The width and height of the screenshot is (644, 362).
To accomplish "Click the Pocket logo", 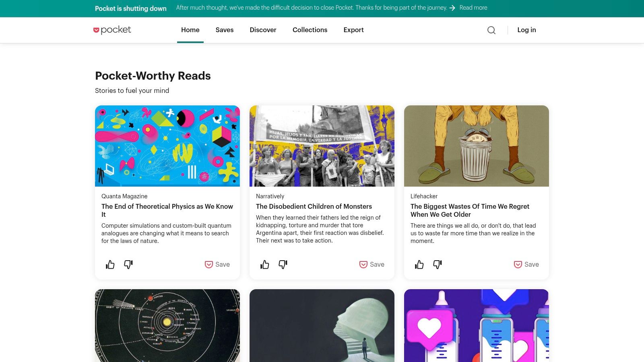I will pos(112,30).
